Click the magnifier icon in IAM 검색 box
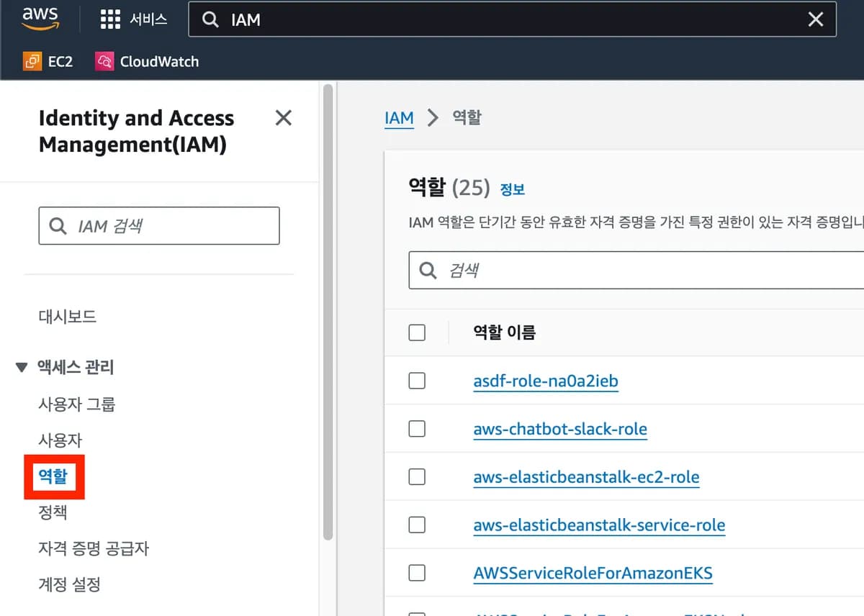The width and height of the screenshot is (864, 616). [x=58, y=226]
